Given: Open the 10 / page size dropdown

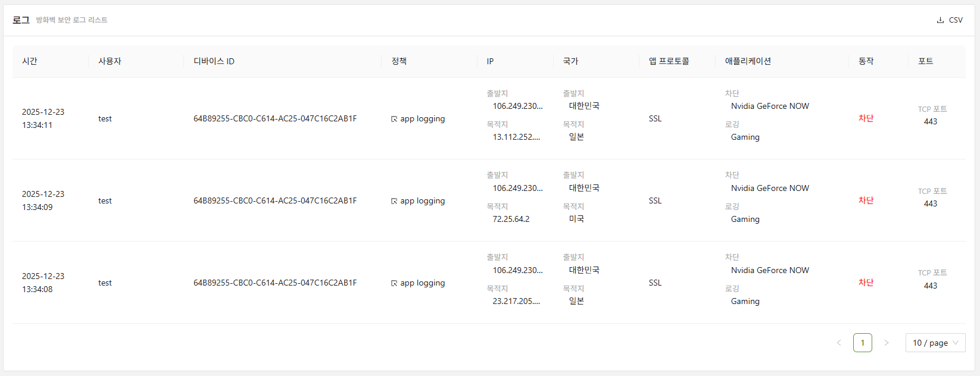Looking at the screenshot, I should click(x=935, y=343).
